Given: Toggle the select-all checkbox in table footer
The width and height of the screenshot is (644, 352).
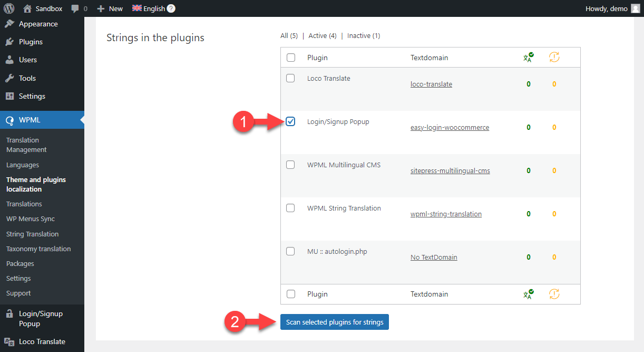Looking at the screenshot, I should (290, 294).
